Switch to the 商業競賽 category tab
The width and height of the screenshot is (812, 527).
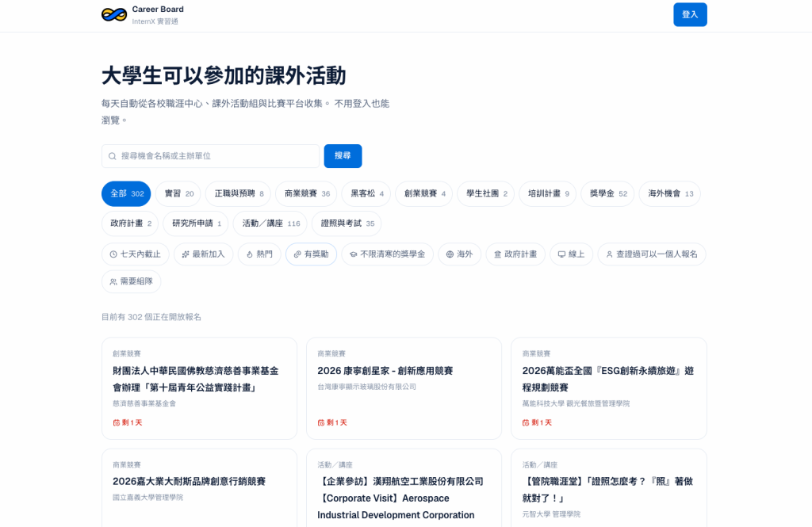click(307, 193)
